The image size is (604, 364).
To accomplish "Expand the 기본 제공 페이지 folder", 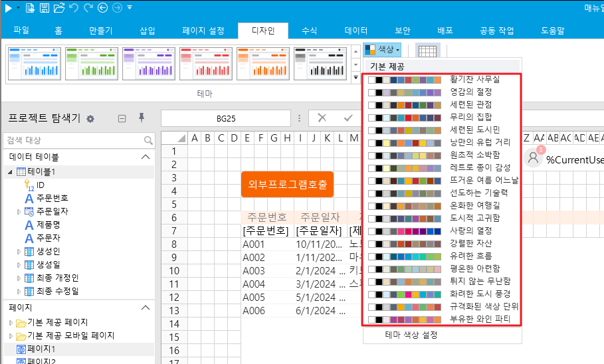I will click(x=11, y=322).
